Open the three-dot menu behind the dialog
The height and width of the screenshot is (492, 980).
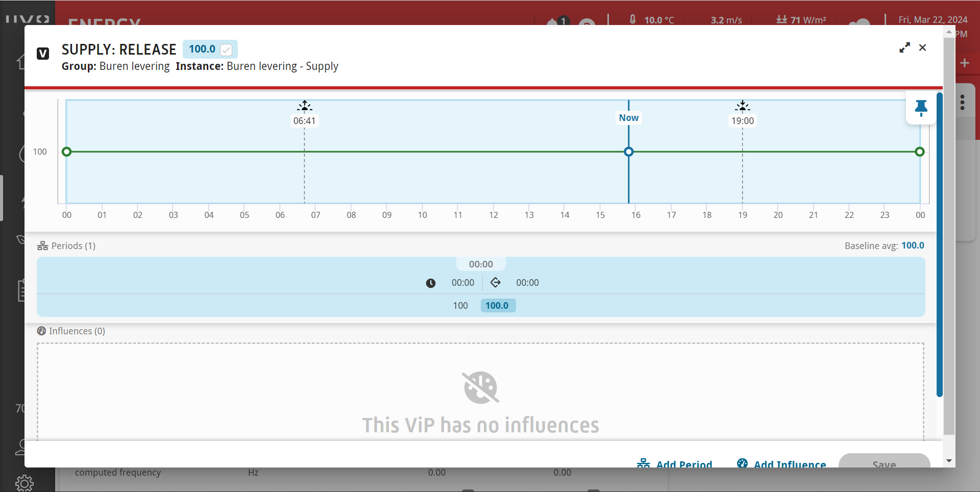point(963,103)
